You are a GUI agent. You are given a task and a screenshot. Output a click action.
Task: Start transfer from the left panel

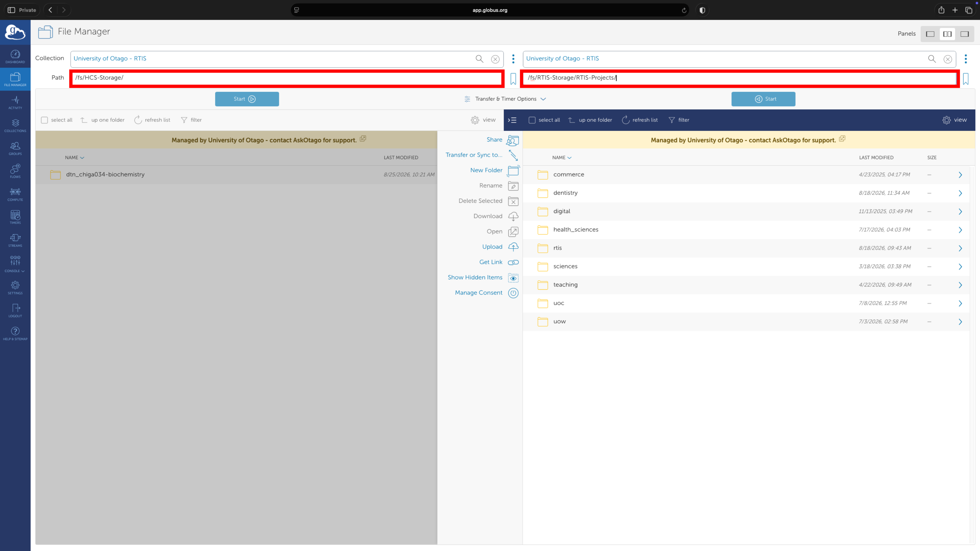click(247, 99)
